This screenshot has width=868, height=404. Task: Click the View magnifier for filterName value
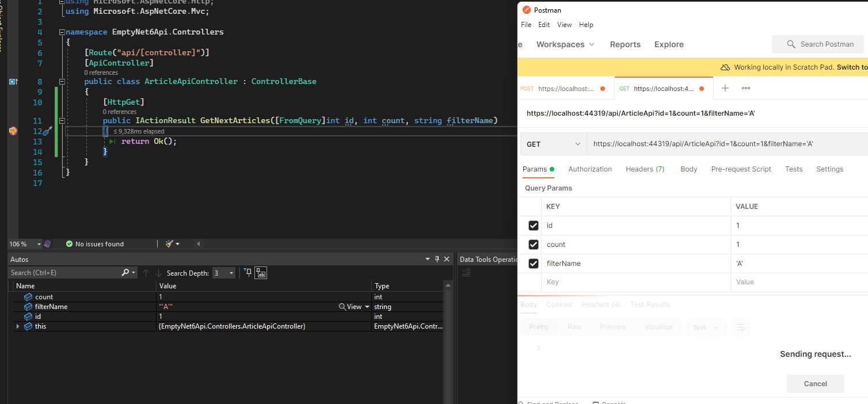[343, 307]
